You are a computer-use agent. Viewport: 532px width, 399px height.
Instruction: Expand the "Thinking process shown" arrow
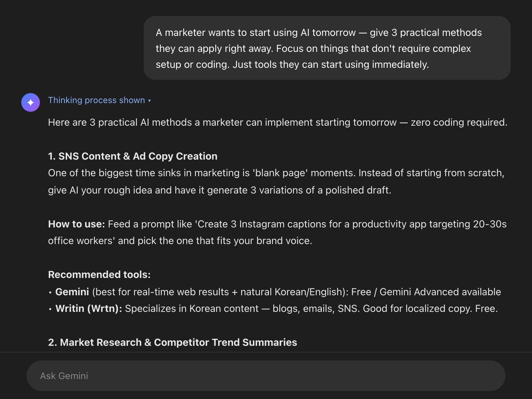coord(150,101)
